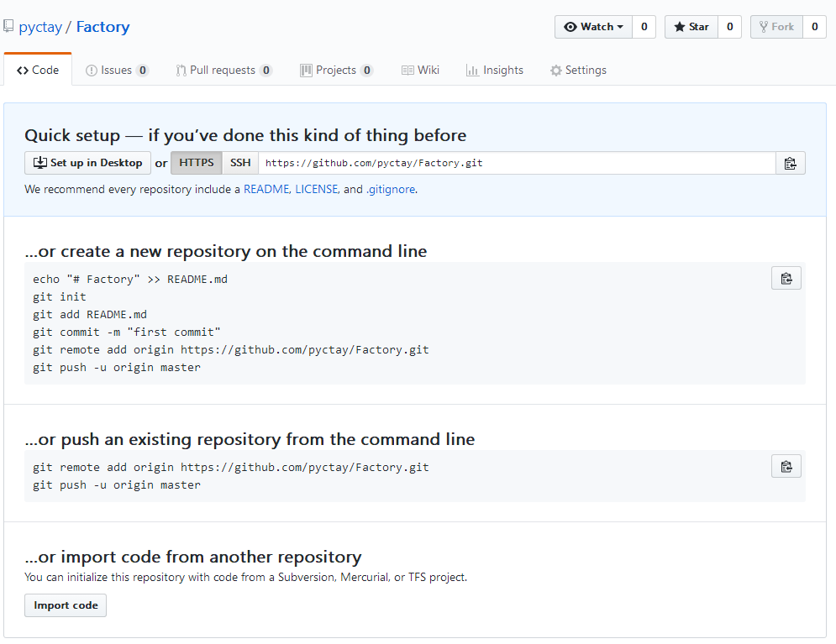Click the 'echo "# Factory" >> README.md' line
This screenshot has width=836, height=644.
click(x=130, y=279)
